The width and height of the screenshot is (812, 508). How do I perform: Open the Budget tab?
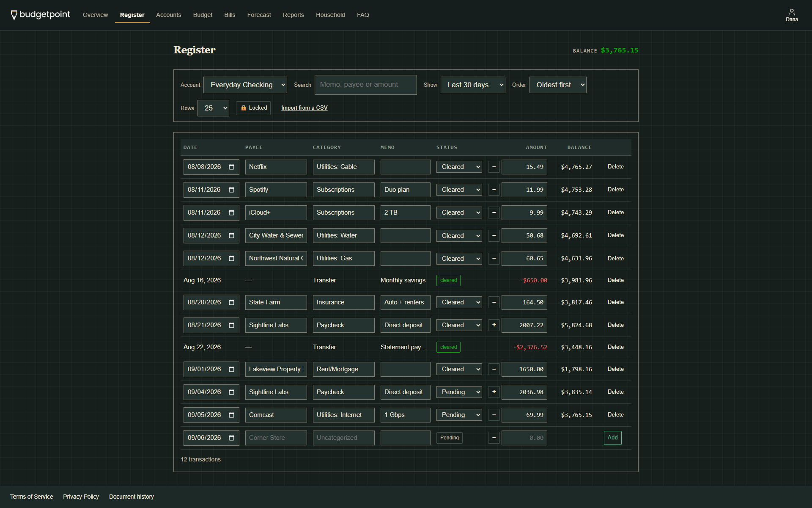click(203, 15)
